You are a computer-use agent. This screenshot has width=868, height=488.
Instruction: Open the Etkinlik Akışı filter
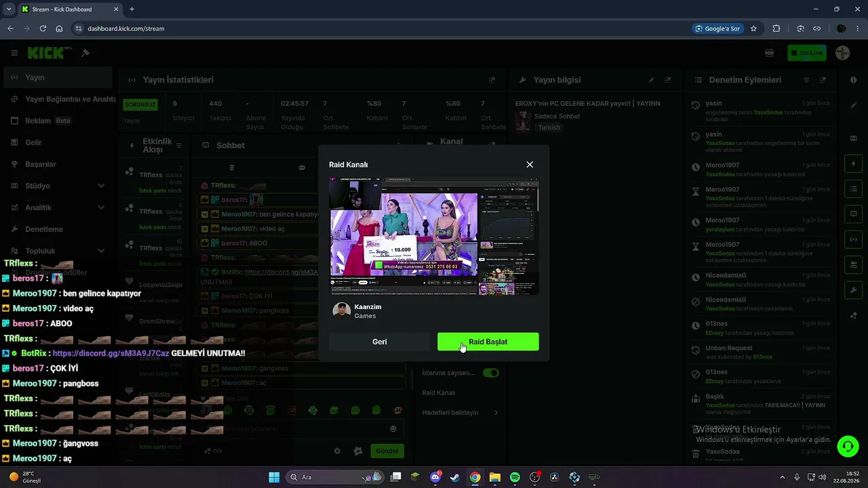[179, 146]
